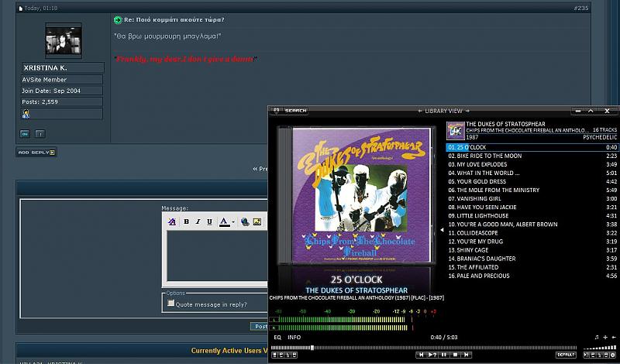This screenshot has width=620, height=364.
Task: Click last layout icon in player's bottom-left group
Action: point(294,355)
